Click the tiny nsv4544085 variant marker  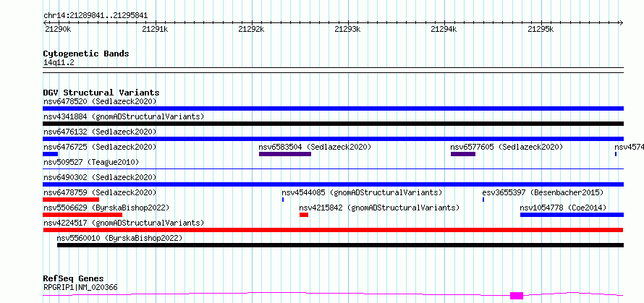tap(283, 200)
